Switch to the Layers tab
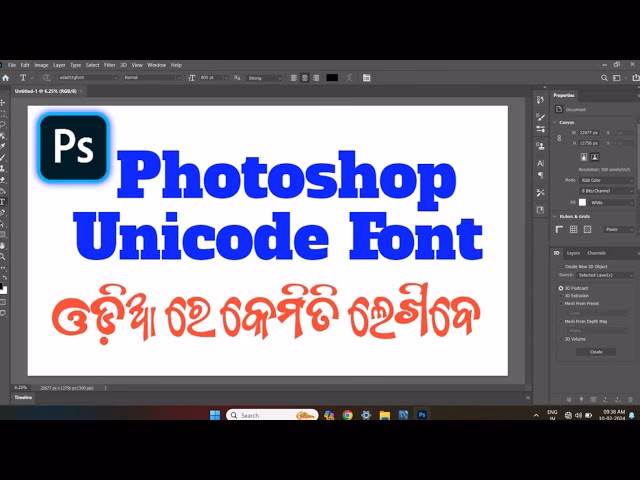 tap(573, 253)
